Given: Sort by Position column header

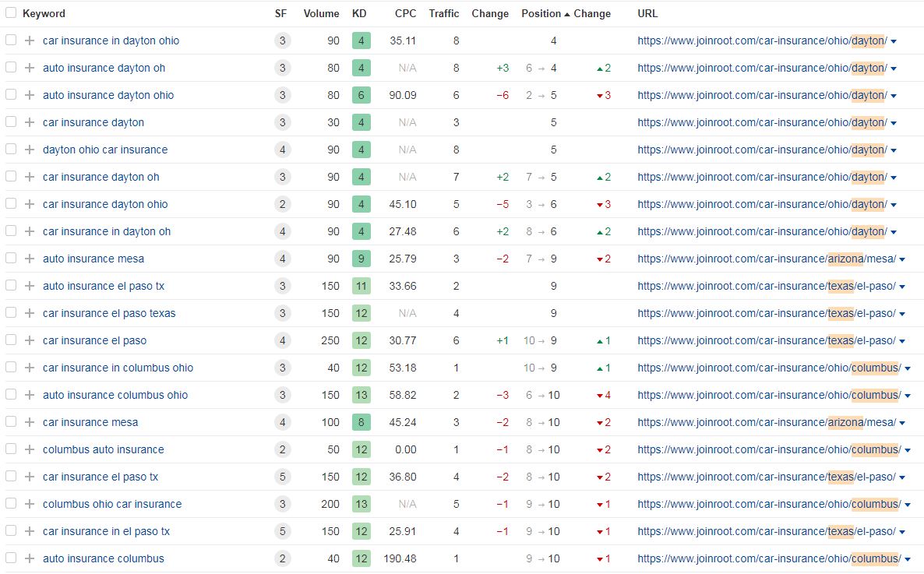Looking at the screenshot, I should coord(541,13).
